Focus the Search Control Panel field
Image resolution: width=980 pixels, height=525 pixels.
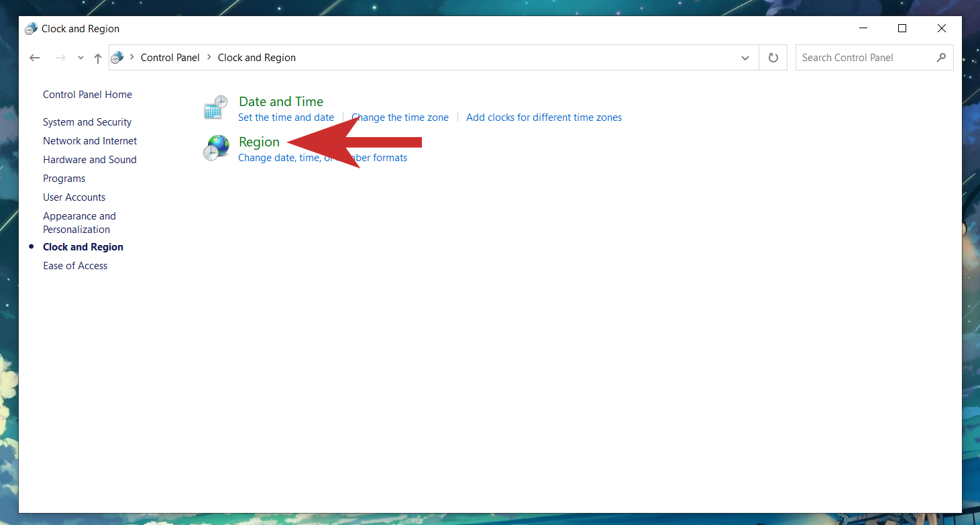(865, 58)
